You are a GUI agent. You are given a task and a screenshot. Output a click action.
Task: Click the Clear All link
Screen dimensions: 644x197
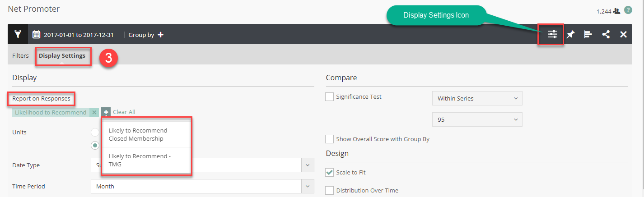click(x=124, y=112)
